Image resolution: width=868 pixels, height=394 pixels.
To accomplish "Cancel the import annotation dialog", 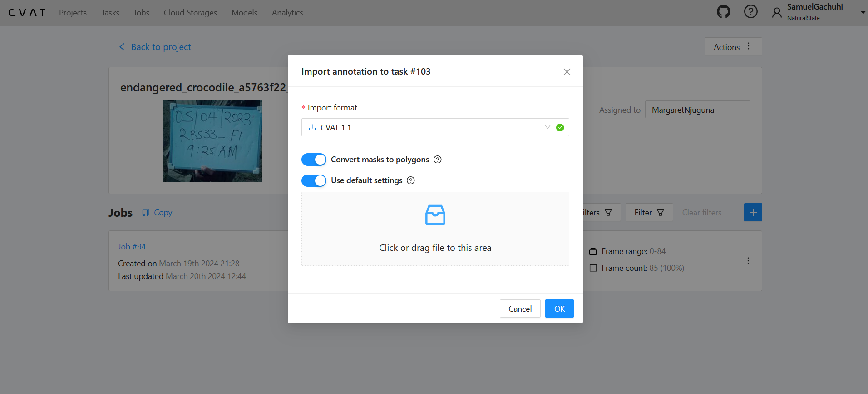I will [520, 309].
